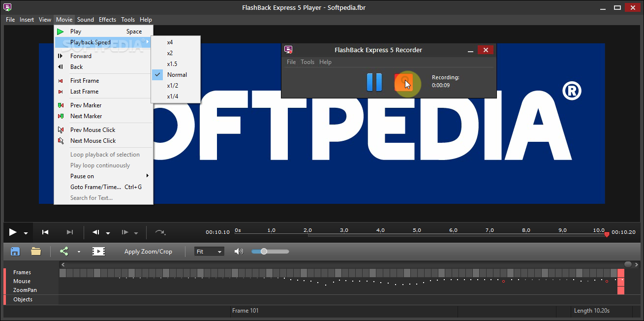Click the volume slider handle

click(264, 251)
